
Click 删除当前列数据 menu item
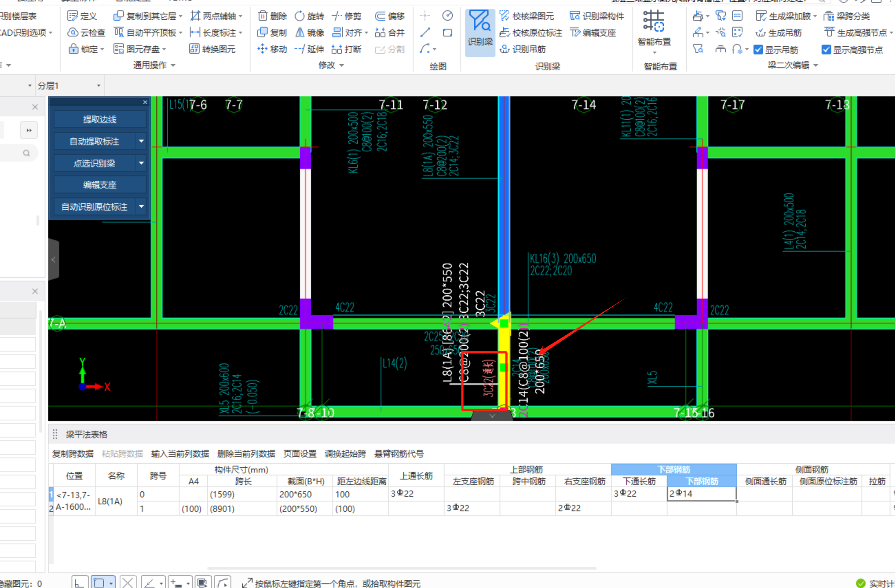tap(246, 454)
